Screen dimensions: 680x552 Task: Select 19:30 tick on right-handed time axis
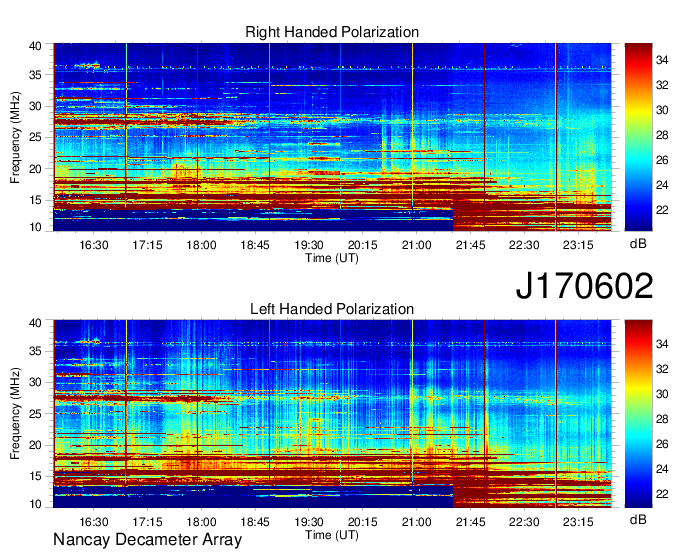tap(309, 245)
